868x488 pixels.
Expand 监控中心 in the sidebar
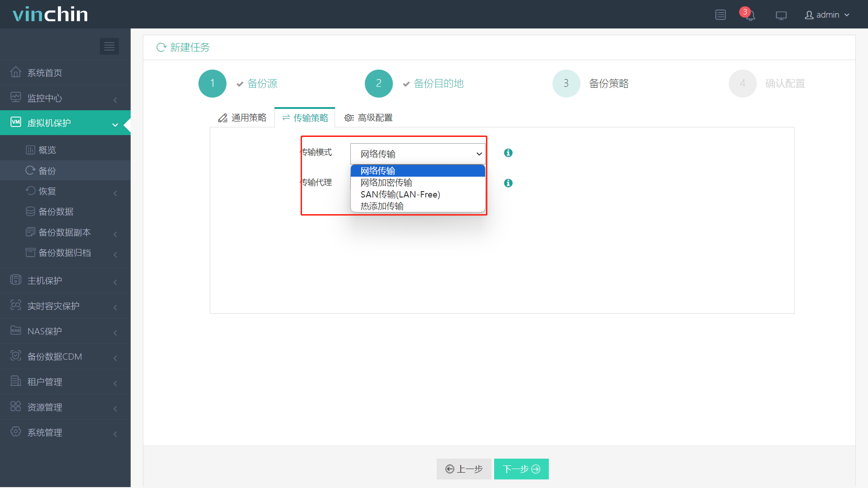point(65,98)
